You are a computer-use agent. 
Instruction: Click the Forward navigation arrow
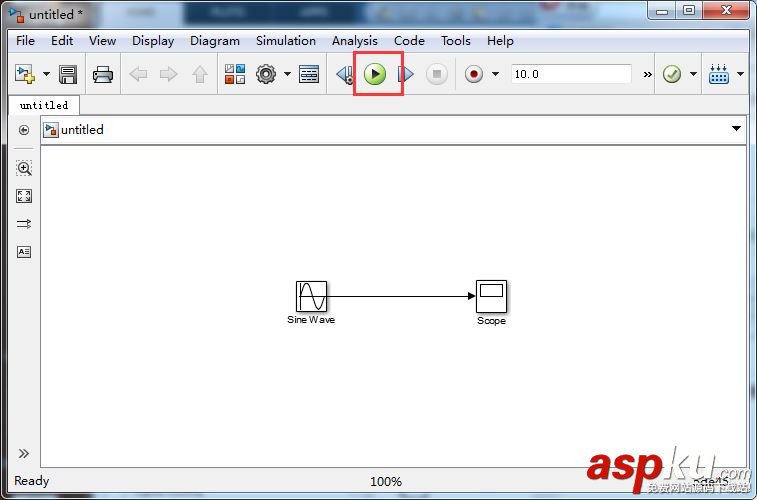coord(168,74)
